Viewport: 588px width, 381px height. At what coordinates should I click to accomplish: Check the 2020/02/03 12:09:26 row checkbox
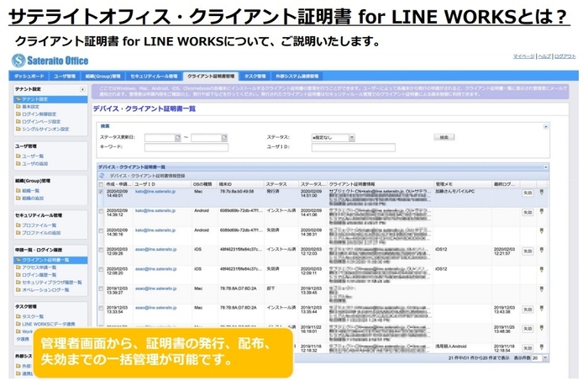101,250
